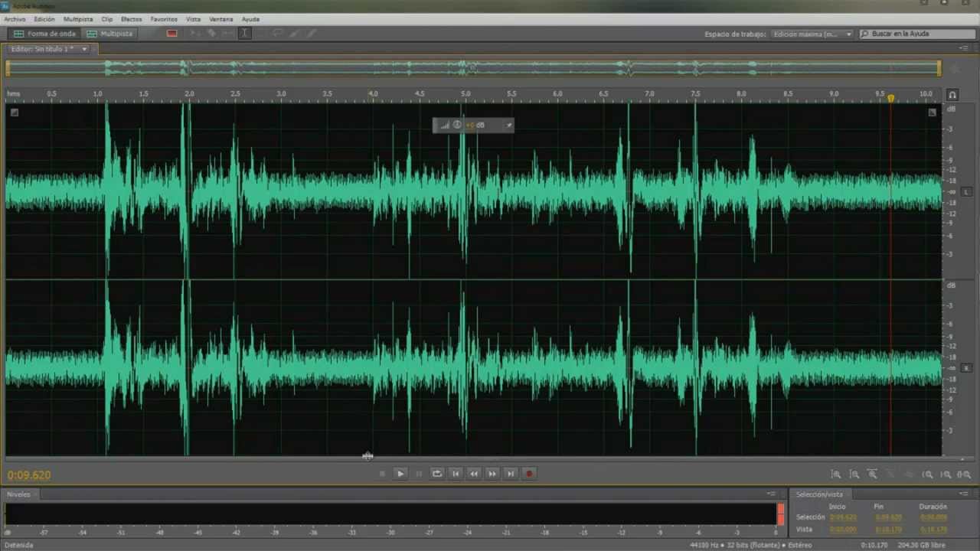Pin the floating volume HUD
The width and height of the screenshot is (980, 551).
pos(508,125)
